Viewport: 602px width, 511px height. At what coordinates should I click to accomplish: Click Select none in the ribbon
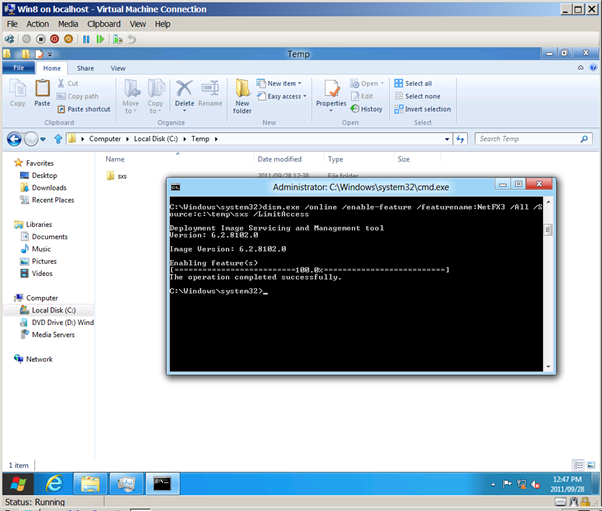417,96
